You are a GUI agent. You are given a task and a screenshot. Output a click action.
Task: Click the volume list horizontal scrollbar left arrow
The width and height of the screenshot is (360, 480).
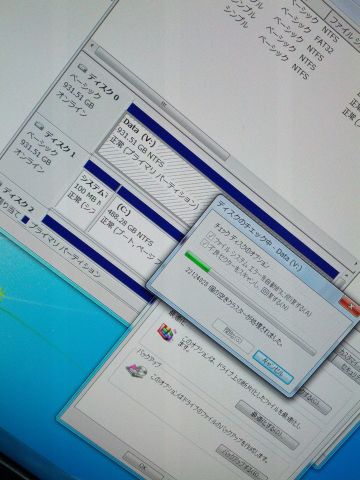coord(92,45)
